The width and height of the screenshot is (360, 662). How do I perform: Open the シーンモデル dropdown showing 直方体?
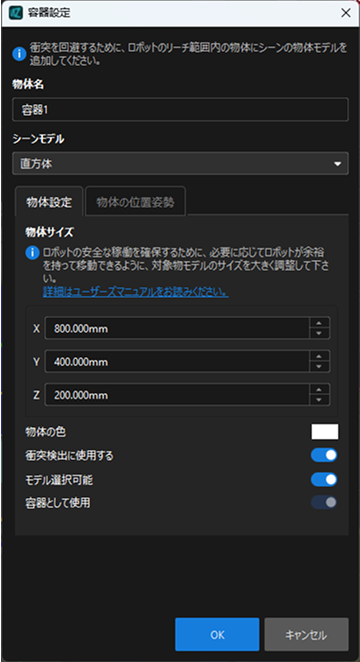pos(180,163)
